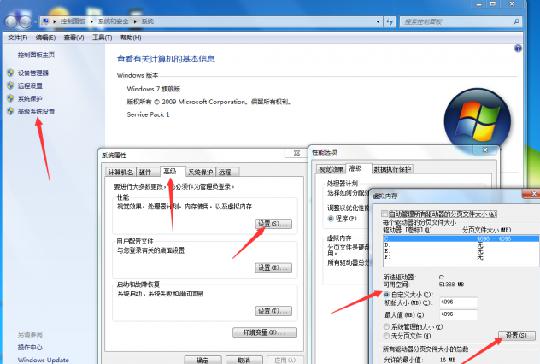Click the Back navigation arrow button
This screenshot has height=364, width=540.
tap(11, 21)
